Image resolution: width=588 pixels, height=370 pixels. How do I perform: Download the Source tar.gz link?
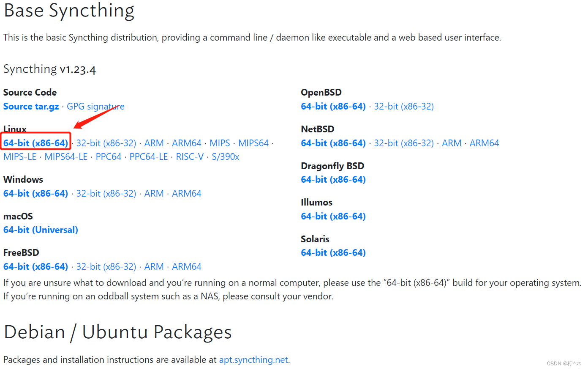tap(31, 107)
